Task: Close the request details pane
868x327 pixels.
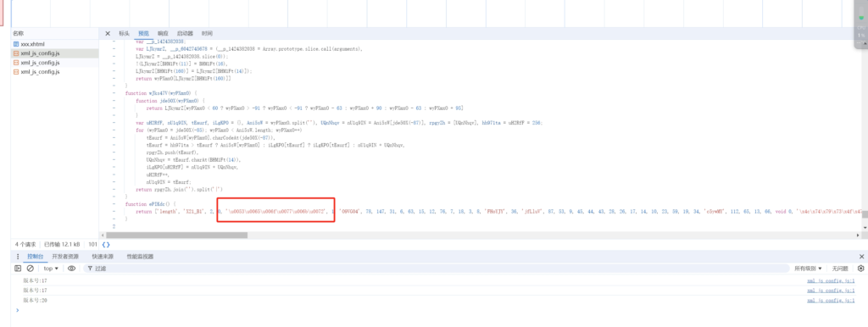Action: click(108, 33)
